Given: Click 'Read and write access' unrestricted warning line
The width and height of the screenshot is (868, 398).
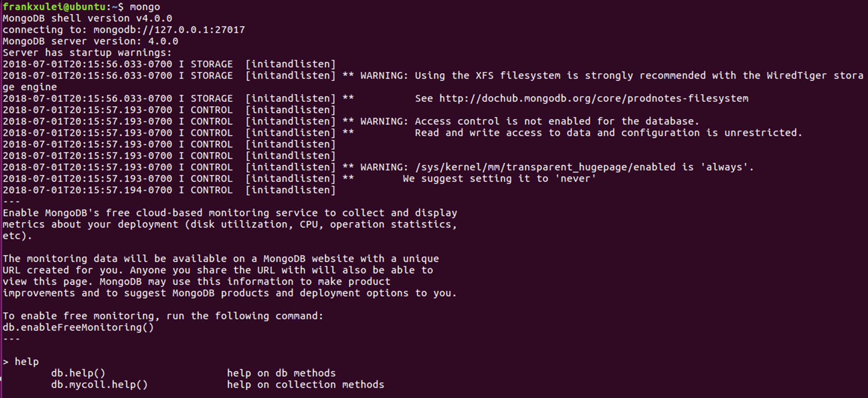Looking at the screenshot, I should [x=608, y=133].
